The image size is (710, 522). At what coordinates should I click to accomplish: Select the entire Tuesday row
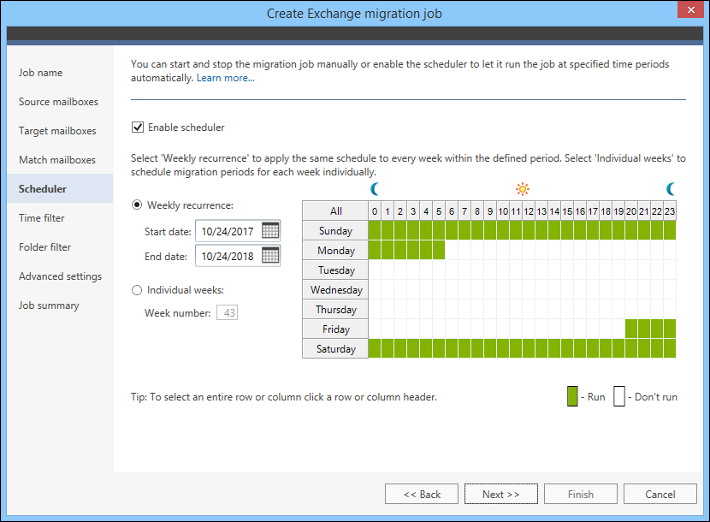tap(336, 270)
